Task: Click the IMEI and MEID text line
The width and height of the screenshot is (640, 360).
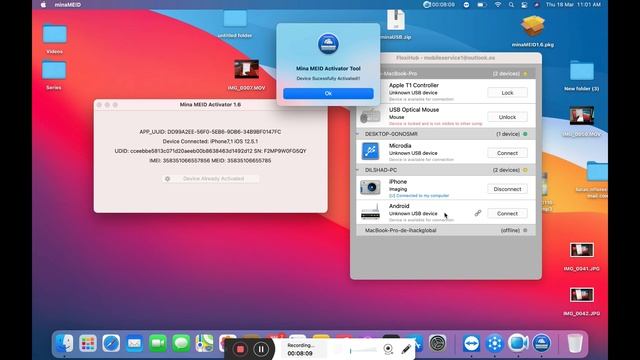Action: [210, 161]
